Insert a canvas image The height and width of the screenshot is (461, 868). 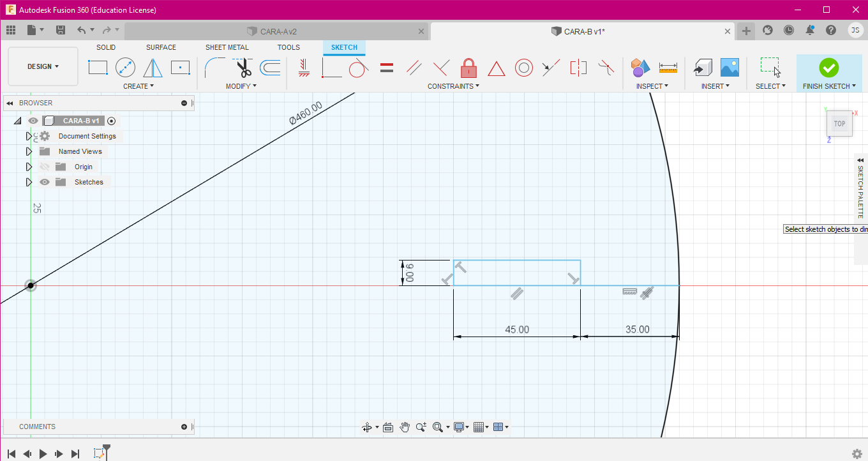pos(730,67)
